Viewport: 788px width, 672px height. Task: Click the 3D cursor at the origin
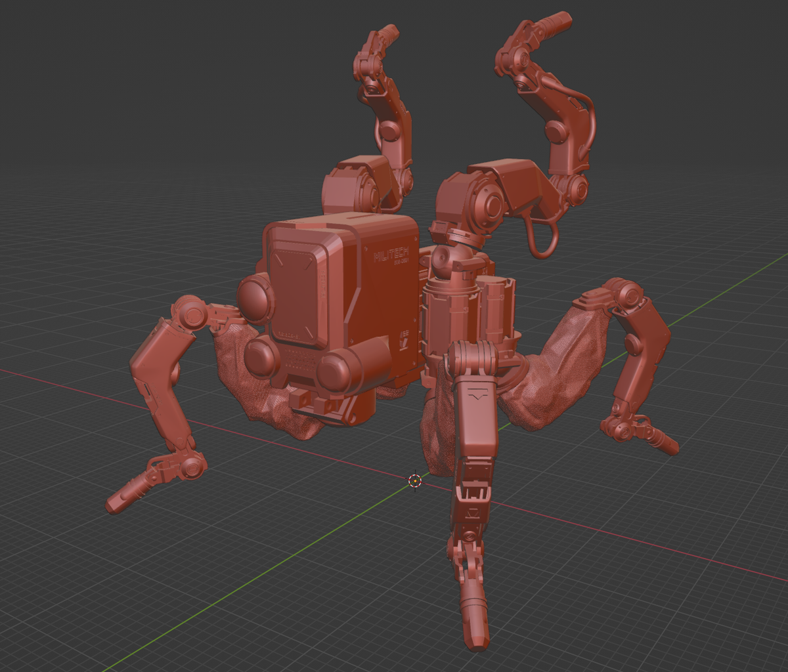[x=414, y=481]
